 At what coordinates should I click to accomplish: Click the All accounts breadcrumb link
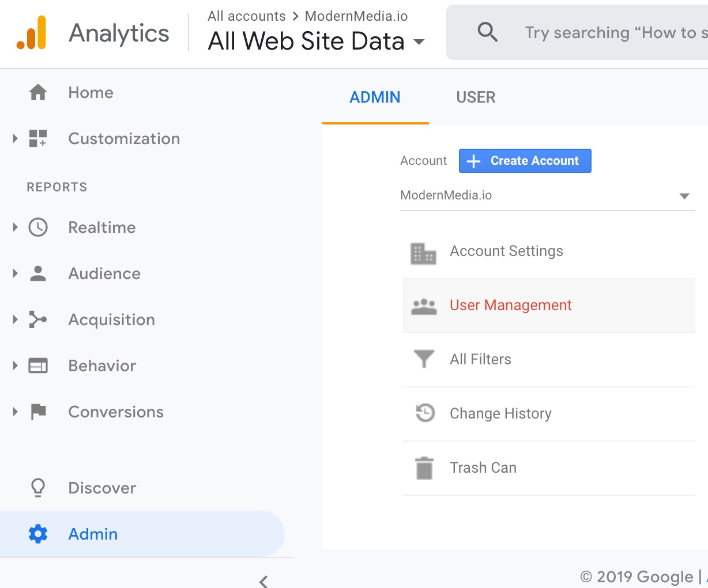(247, 16)
